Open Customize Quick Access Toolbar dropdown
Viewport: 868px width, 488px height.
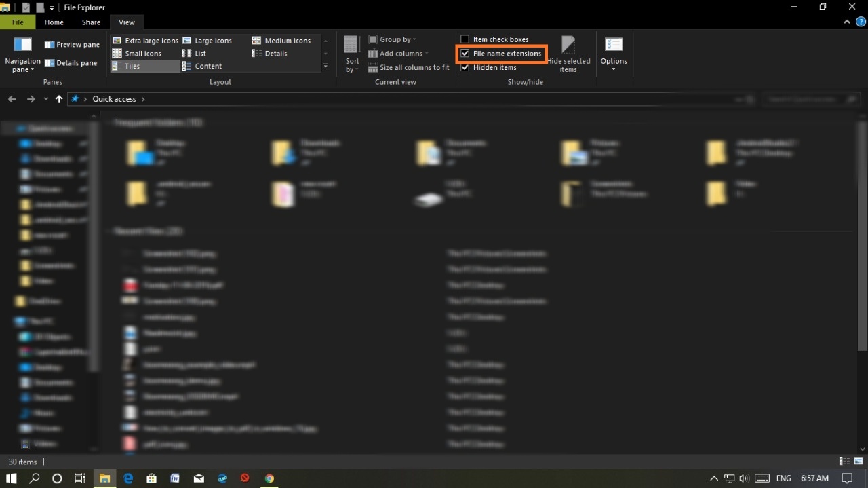tap(52, 8)
